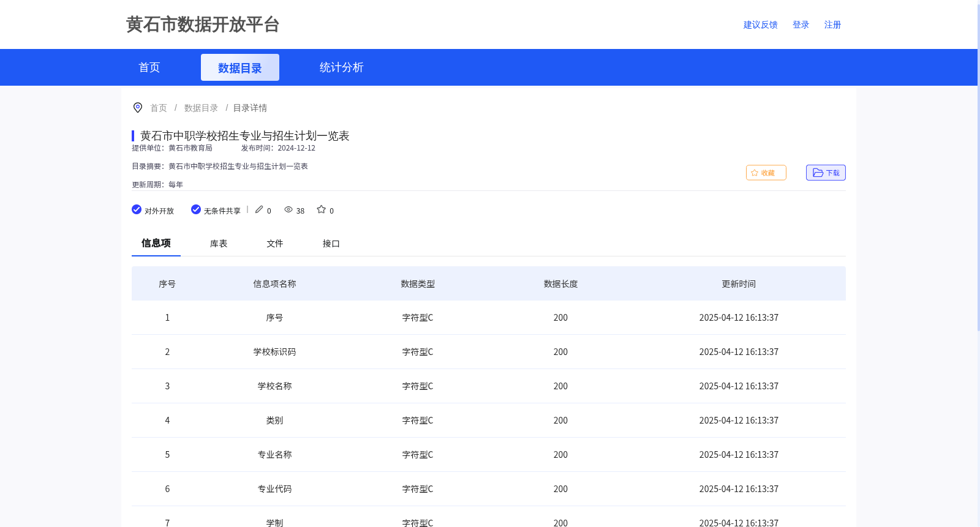980x527 pixels.
Task: Click the 发布时间 2024-12-12 text
Action: click(278, 148)
